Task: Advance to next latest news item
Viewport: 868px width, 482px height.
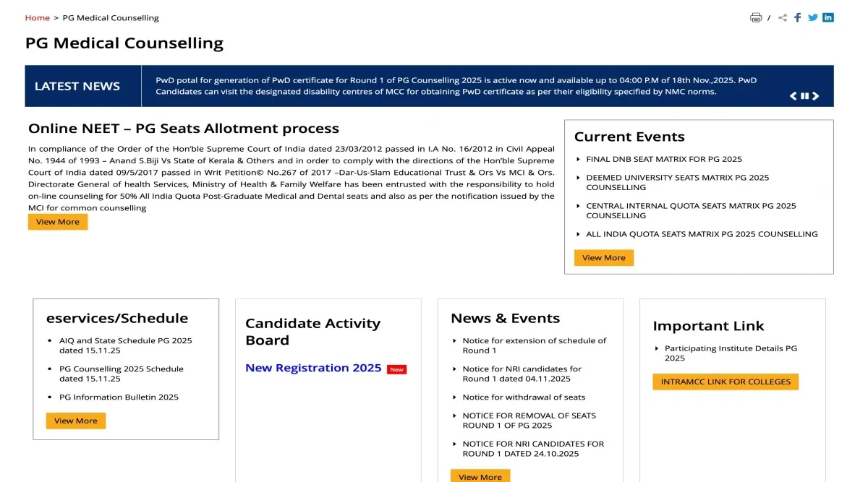Action: 816,96
